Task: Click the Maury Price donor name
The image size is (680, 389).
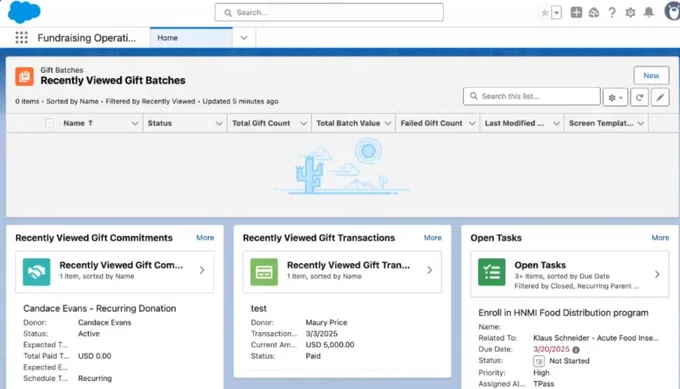Action: 326,323
